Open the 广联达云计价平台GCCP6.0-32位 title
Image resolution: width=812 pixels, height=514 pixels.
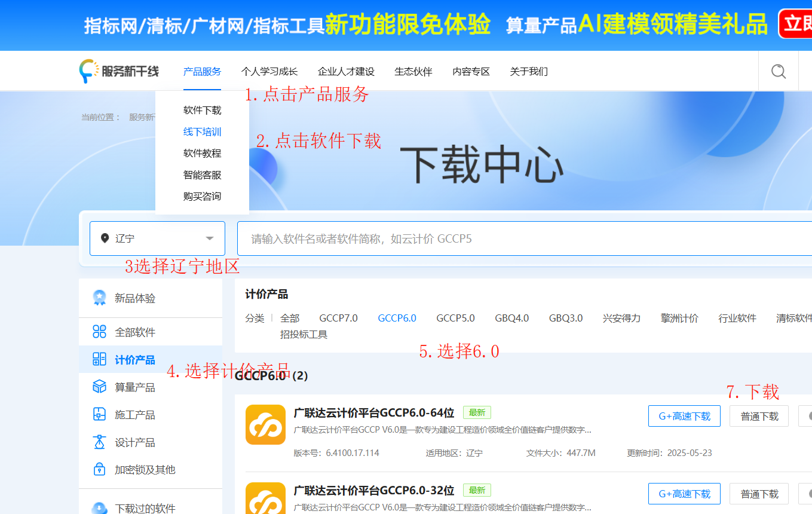click(x=374, y=490)
